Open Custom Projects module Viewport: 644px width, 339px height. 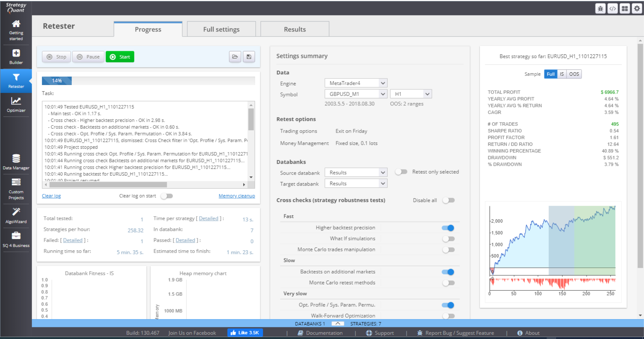(16, 189)
